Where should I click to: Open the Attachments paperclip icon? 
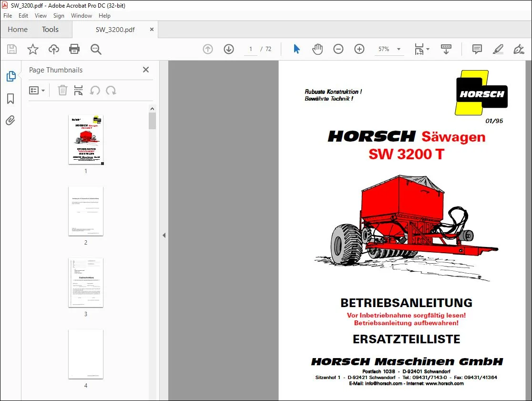point(10,121)
